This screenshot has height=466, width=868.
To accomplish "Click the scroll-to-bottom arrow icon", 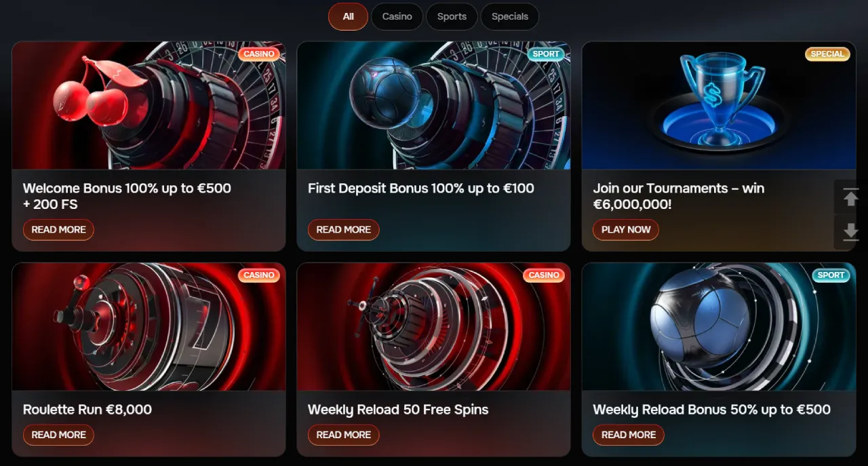I will point(850,232).
